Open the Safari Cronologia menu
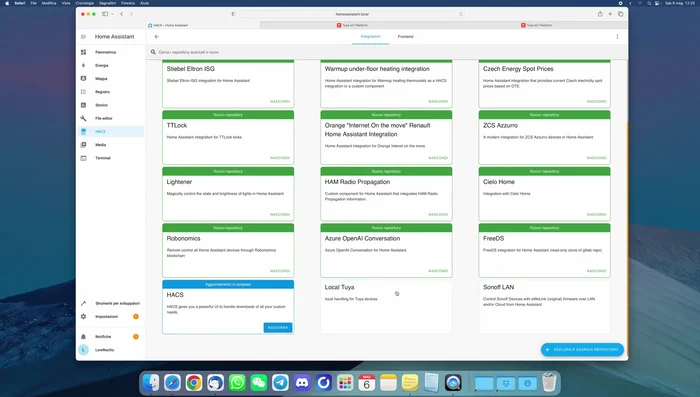The height and width of the screenshot is (397, 700). (84, 3)
